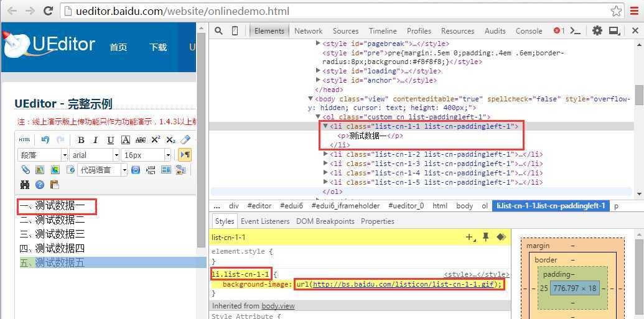Screen dimensions: 644x319
Task: Open UEditor help question-mark icon
Action: [40, 185]
